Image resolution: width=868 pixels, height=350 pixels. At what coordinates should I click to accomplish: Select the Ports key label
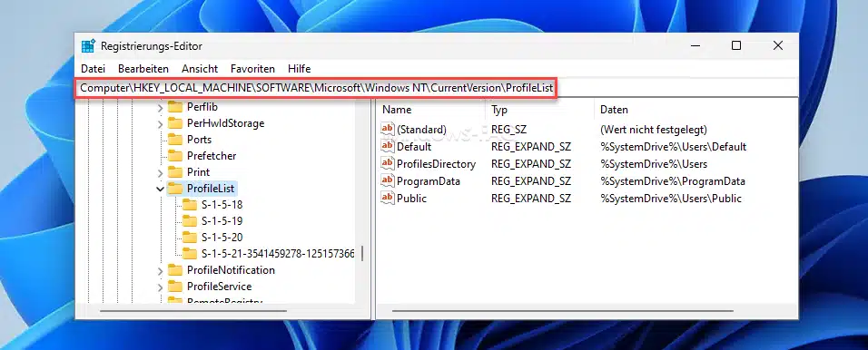tap(199, 140)
